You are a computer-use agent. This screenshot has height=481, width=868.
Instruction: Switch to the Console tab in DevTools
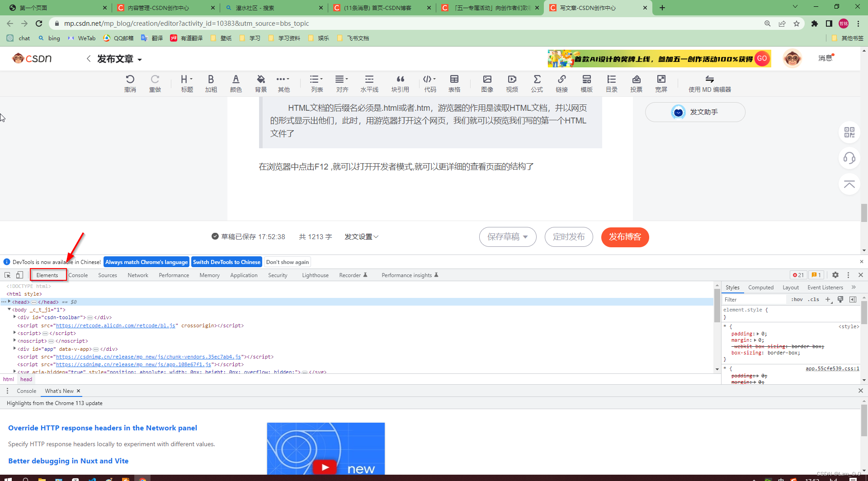click(x=78, y=275)
